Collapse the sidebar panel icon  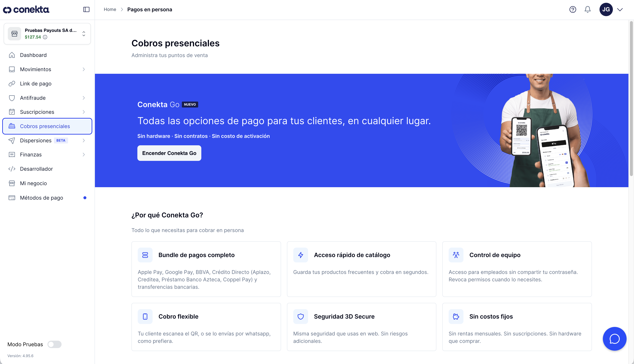(x=86, y=9)
